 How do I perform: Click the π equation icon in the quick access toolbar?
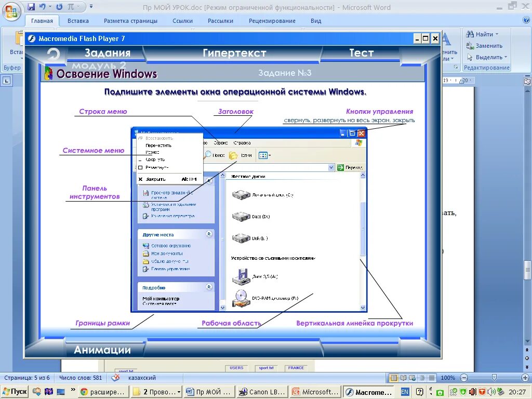pos(71,7)
